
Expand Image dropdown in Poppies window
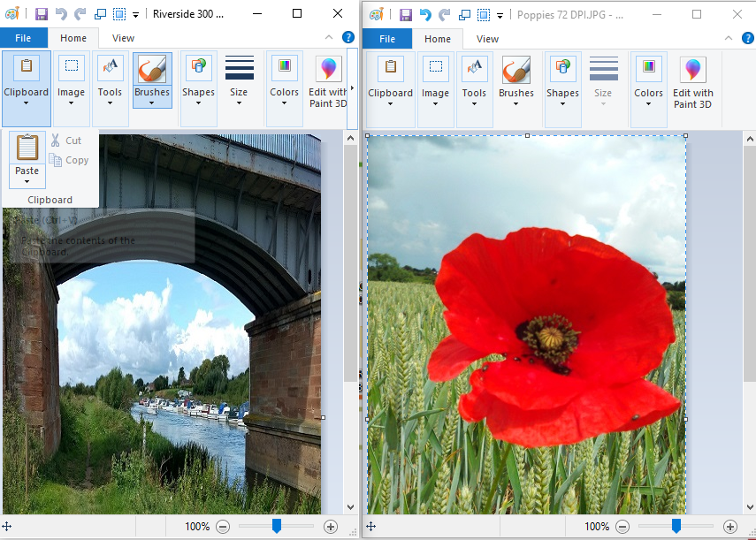(435, 103)
